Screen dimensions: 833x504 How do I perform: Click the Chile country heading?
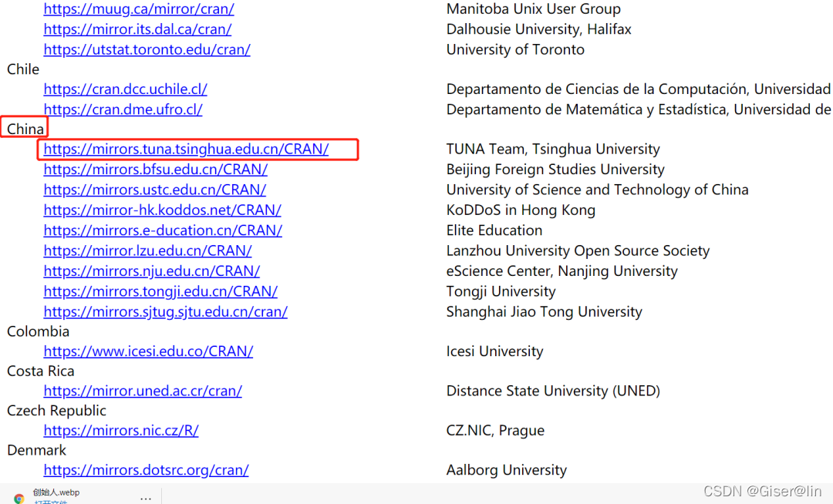coord(23,69)
